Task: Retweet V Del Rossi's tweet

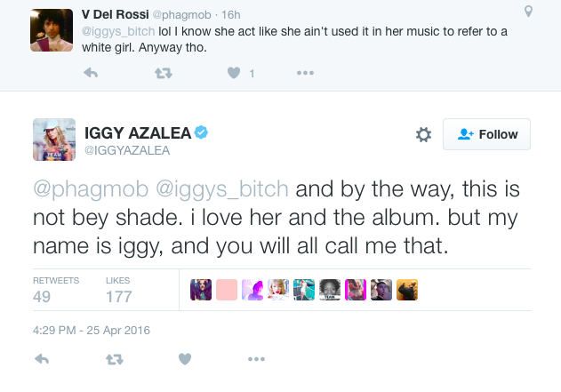Action: pyautogui.click(x=163, y=74)
